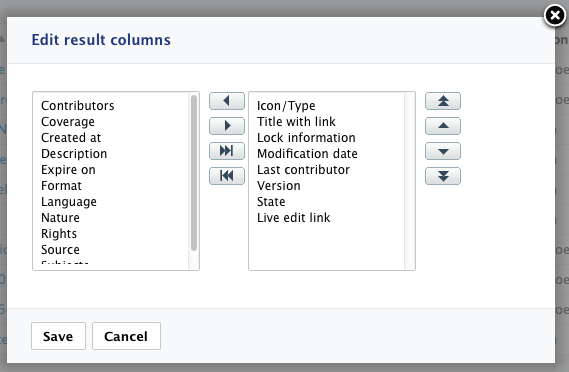Click the left arrow to remove the selected column
This screenshot has width=569, height=372.
click(x=227, y=101)
